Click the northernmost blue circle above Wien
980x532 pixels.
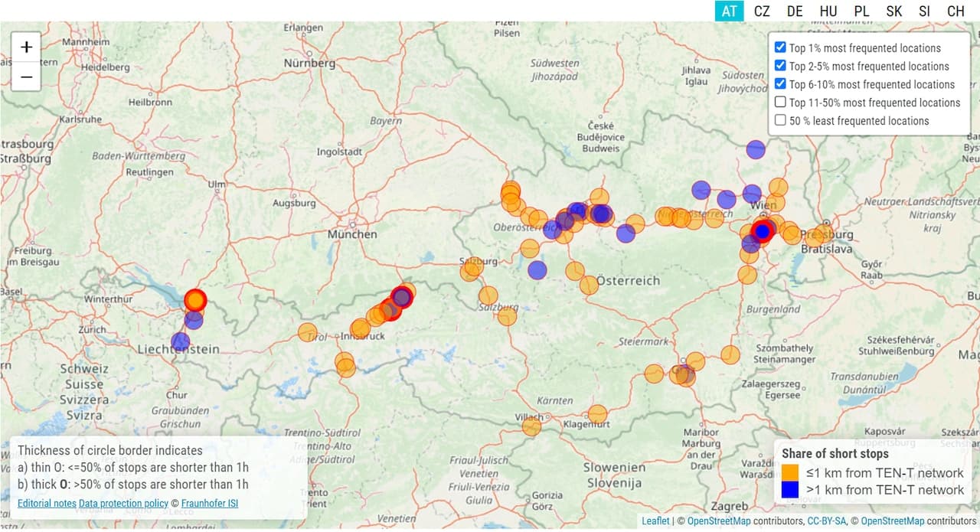756,149
